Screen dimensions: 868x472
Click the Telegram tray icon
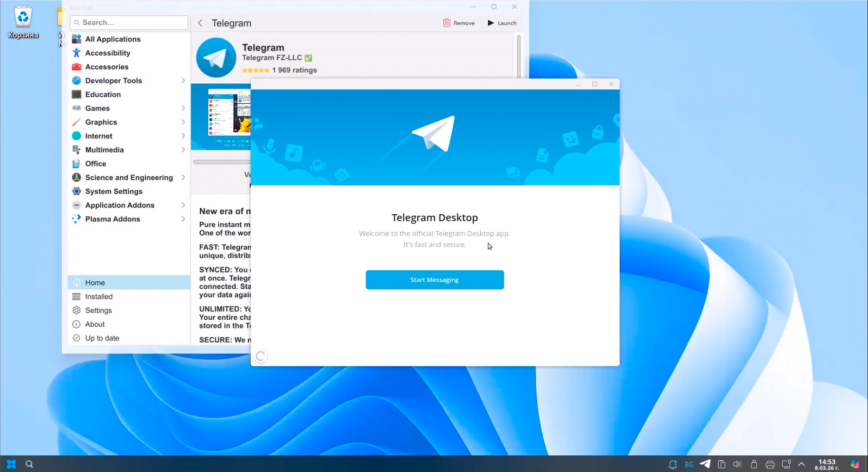click(705, 464)
